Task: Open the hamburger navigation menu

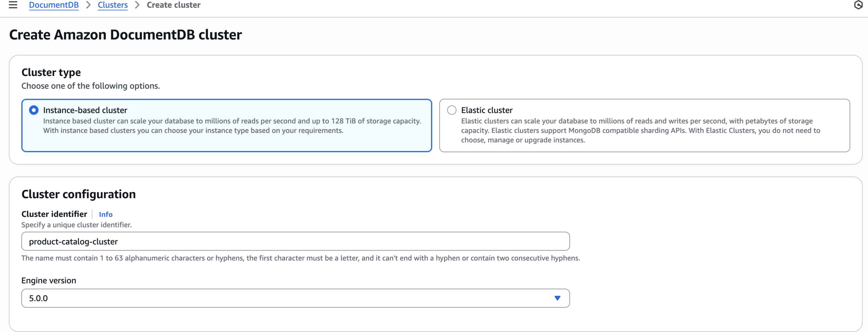Action: 13,5
